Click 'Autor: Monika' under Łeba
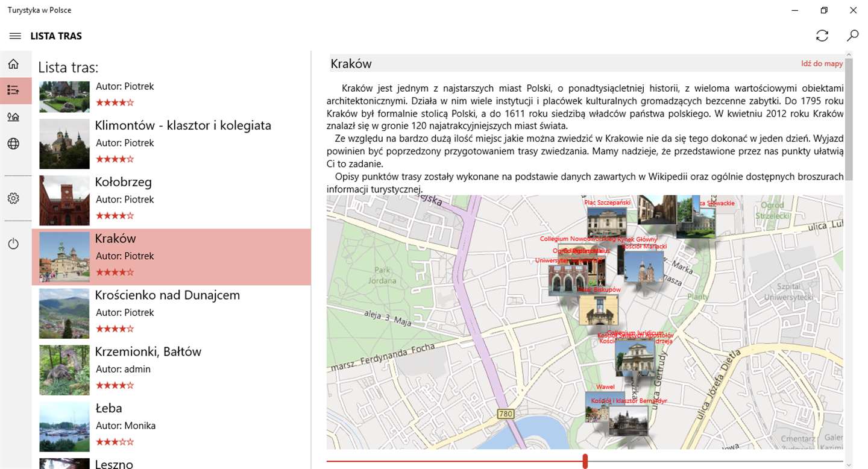Image resolution: width=868 pixels, height=469 pixels. tap(126, 426)
